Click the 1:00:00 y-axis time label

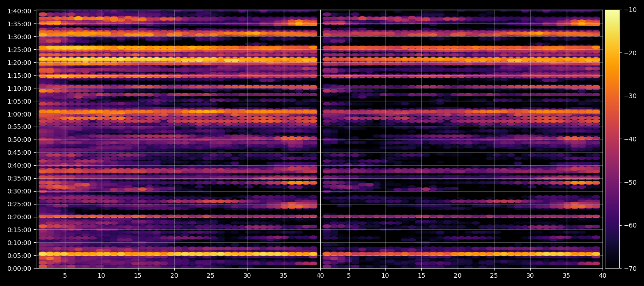[x=20, y=114]
